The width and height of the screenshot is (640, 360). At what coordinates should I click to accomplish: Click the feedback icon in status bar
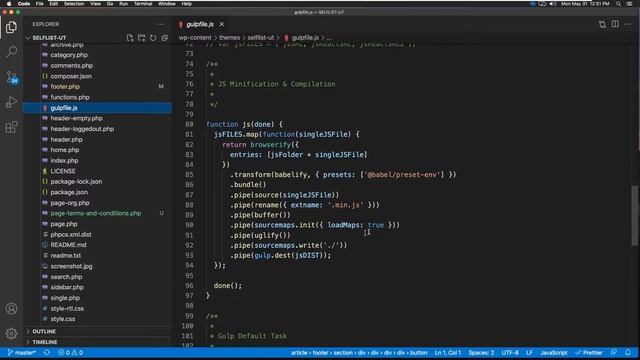(x=613, y=352)
